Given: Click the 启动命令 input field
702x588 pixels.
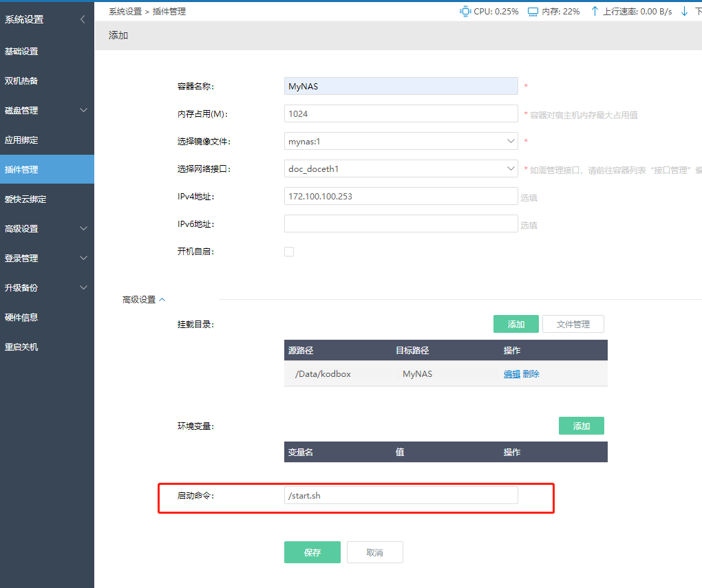Looking at the screenshot, I should tap(401, 495).
